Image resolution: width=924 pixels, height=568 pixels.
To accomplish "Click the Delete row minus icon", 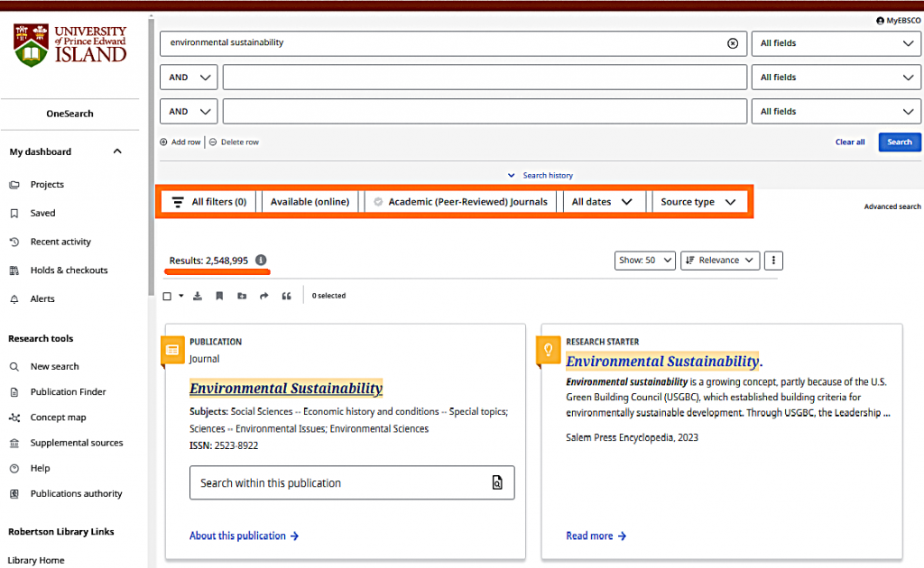I will [213, 142].
